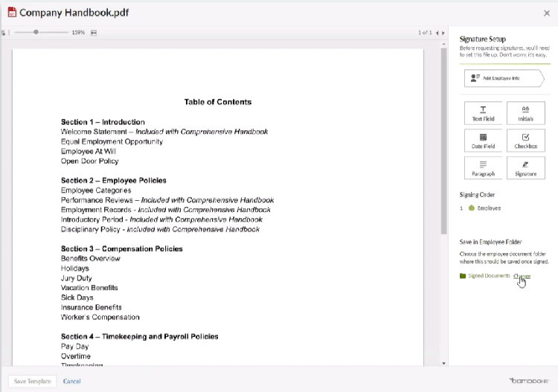Click the employee icon in Add Employee Info
The height and width of the screenshot is (392, 558).
click(475, 78)
